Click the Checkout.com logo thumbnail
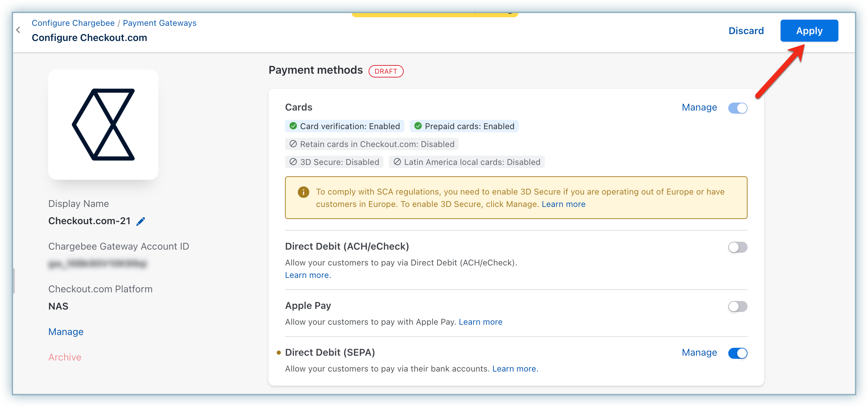868x407 pixels. coord(103,125)
